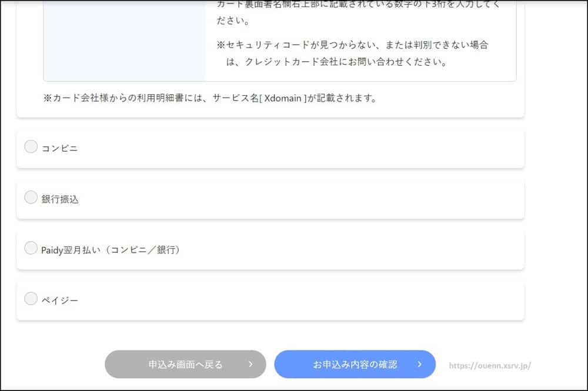This screenshot has height=391, width=588.
Task: Click the 銀行振込 label text
Action: 60,199
